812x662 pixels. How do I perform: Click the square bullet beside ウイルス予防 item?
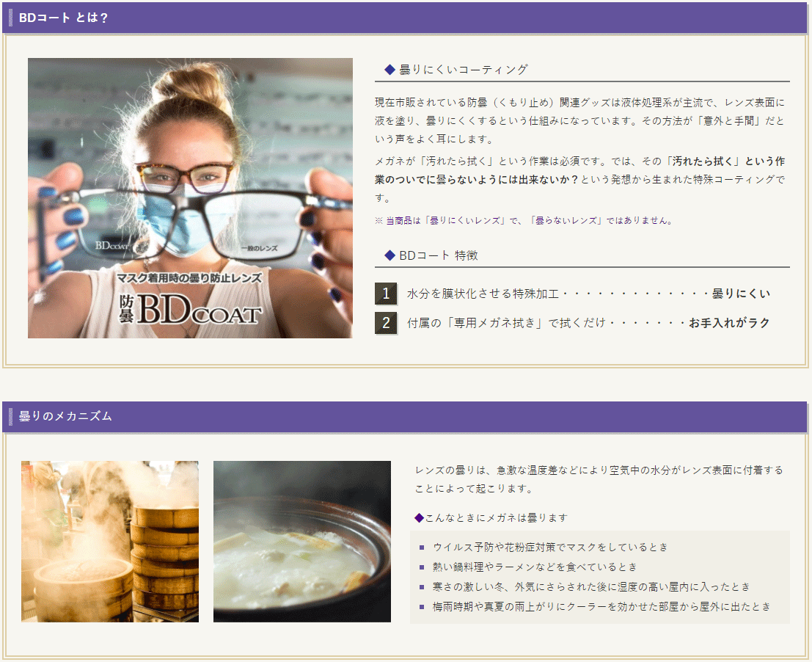[422, 548]
